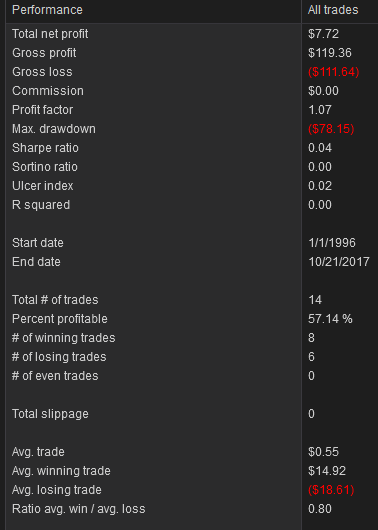This screenshot has height=530, width=378.
Task: Select the End date value 10/21/2017
Action: coord(339,262)
